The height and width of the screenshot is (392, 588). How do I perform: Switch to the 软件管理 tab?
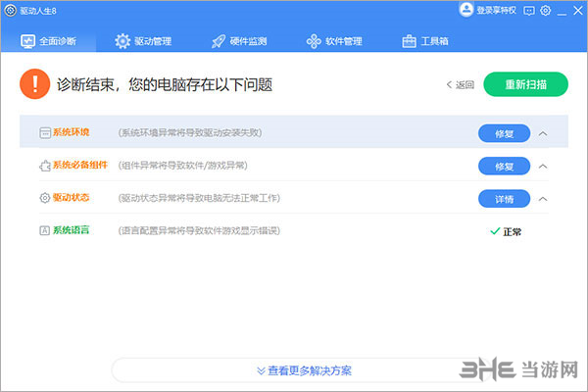coord(334,41)
